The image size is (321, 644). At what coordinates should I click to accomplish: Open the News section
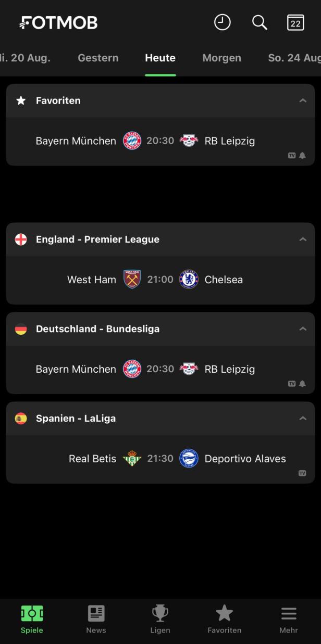[96, 620]
